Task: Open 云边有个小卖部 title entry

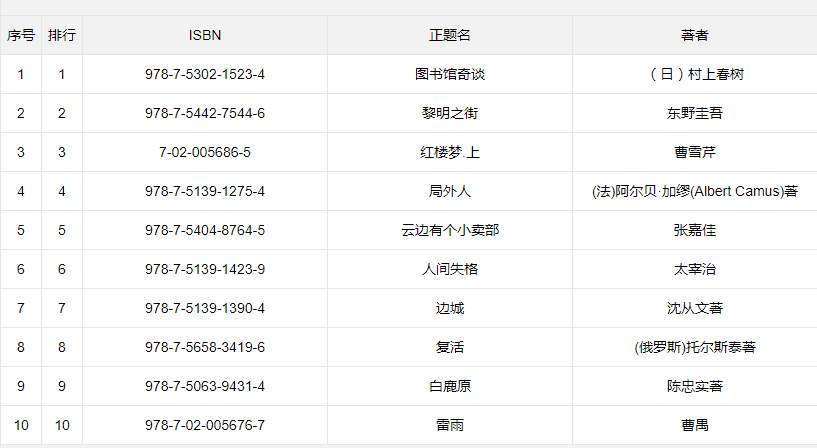Action: (x=450, y=230)
